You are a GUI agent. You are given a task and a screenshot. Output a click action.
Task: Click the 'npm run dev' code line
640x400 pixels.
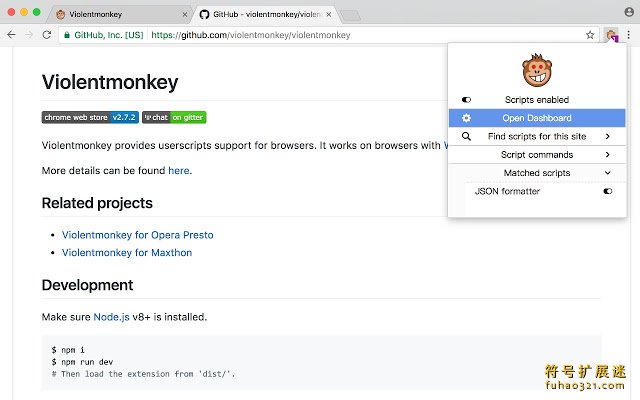click(82, 362)
